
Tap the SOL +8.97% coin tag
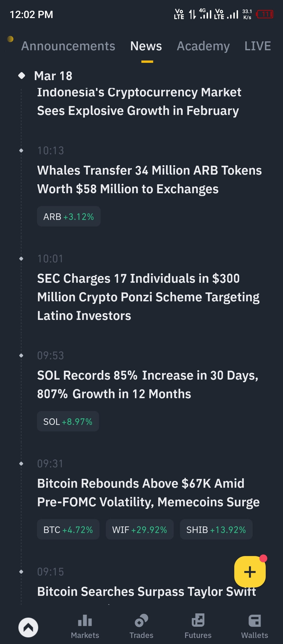(68, 421)
